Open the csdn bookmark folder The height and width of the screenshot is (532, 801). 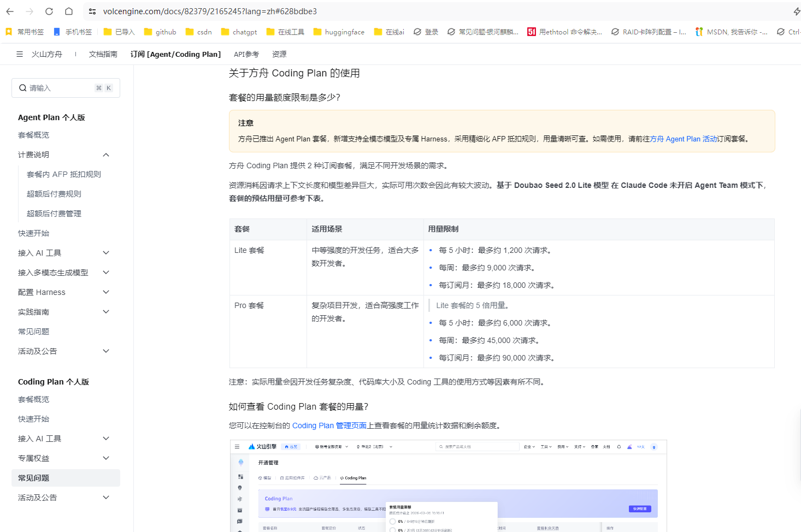(199, 32)
